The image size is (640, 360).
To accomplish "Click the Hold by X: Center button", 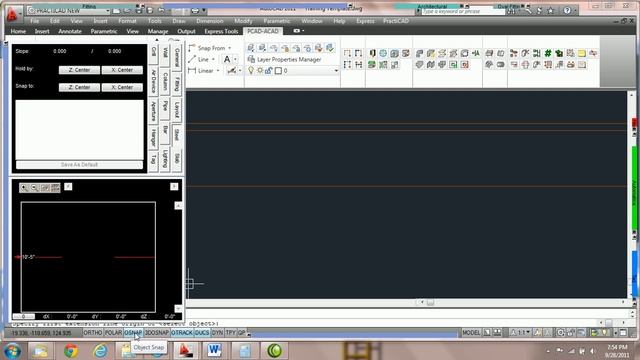I will (122, 70).
